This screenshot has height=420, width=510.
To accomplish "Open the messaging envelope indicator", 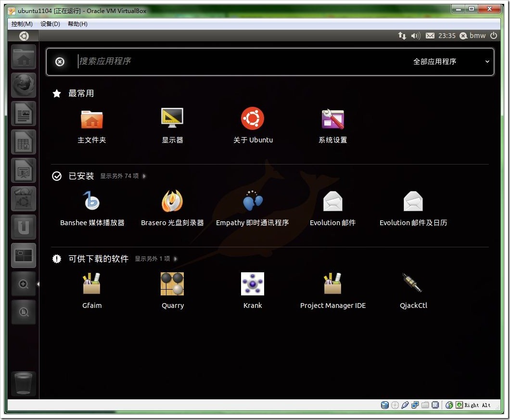I will tap(430, 36).
